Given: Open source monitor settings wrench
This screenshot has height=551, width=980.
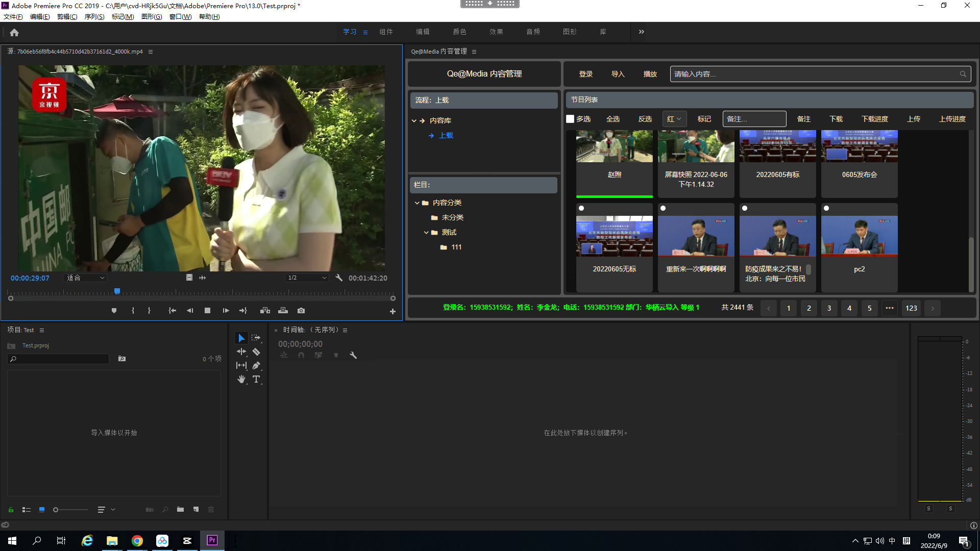Looking at the screenshot, I should 339,278.
